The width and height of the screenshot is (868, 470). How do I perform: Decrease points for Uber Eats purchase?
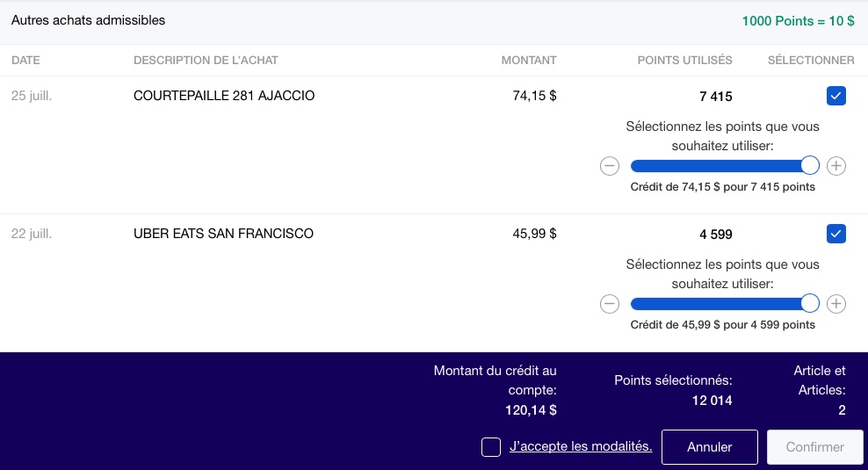click(610, 304)
